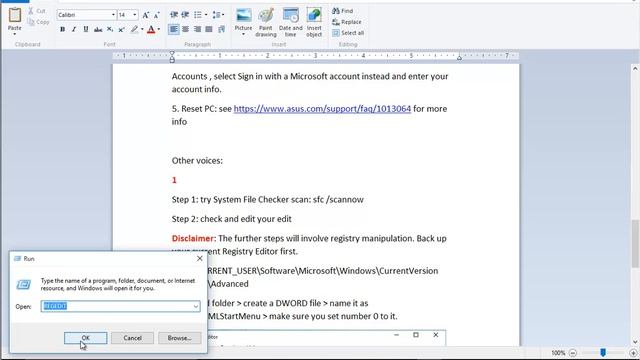This screenshot has width=640, height=360.
Task: Open the line spacing menu
Action: pyautogui.click(x=217, y=15)
